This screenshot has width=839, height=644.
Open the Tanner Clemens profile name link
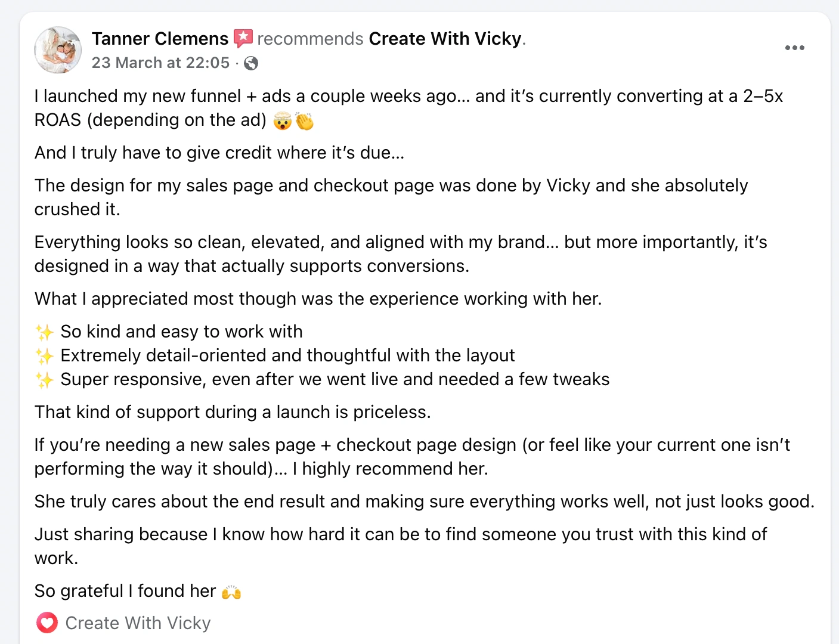(160, 39)
